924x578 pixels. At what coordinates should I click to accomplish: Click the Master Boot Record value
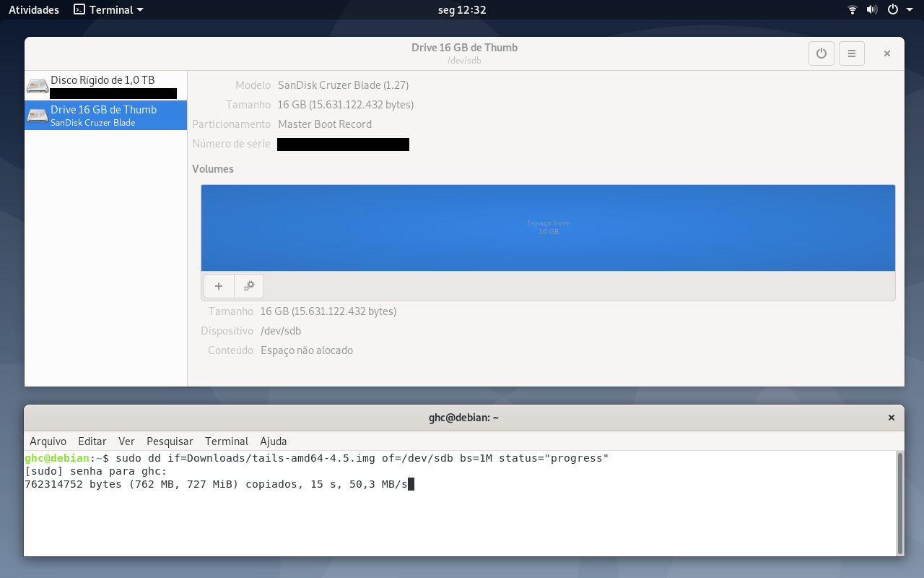[325, 124]
